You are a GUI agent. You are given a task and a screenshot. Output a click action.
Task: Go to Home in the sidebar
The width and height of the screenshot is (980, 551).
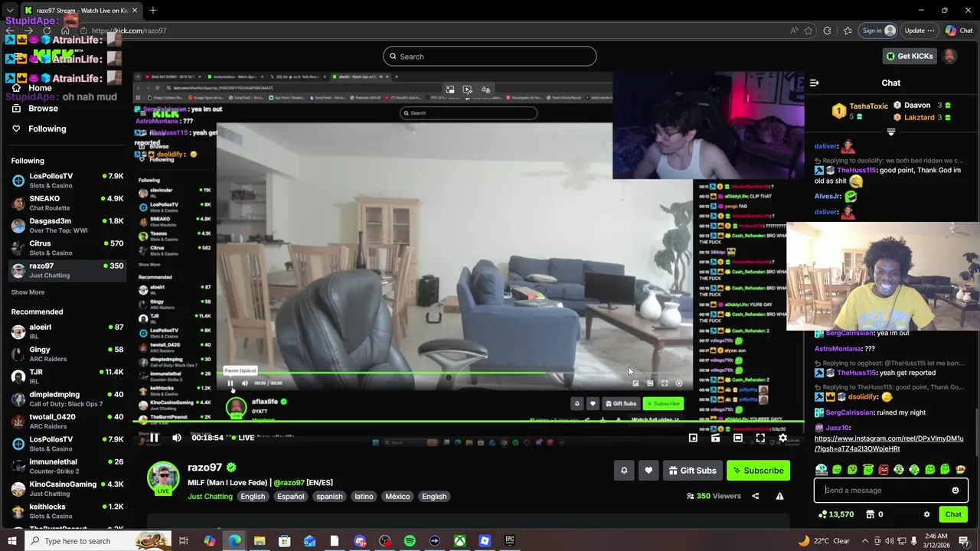(40, 88)
